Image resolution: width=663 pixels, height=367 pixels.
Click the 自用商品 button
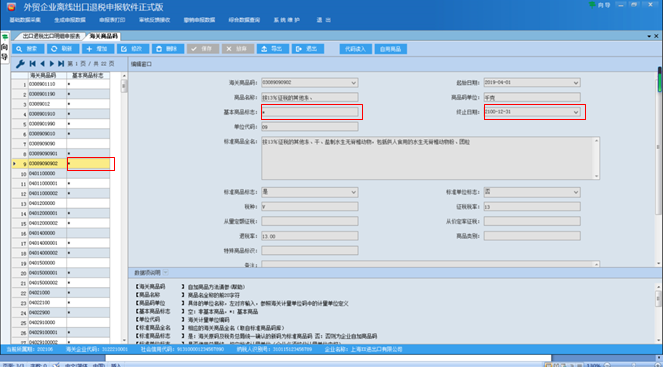tap(391, 49)
